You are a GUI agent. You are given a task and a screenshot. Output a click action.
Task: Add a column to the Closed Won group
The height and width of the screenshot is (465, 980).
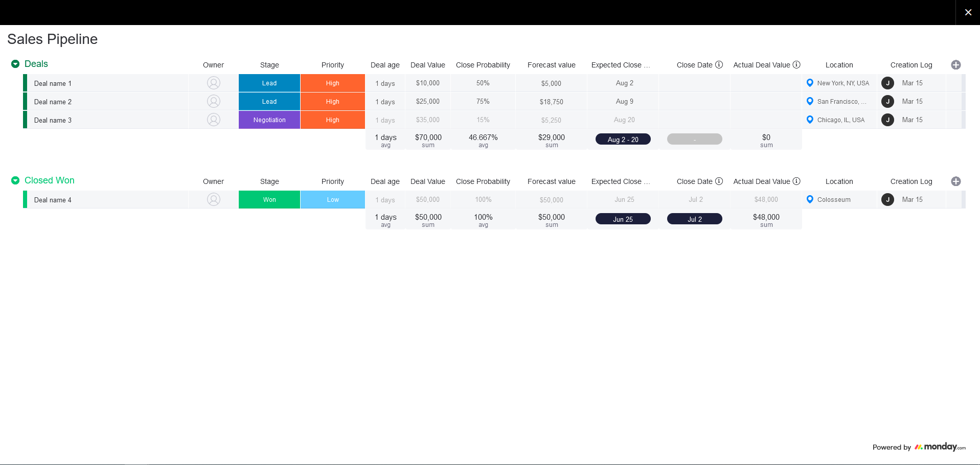coord(956,181)
